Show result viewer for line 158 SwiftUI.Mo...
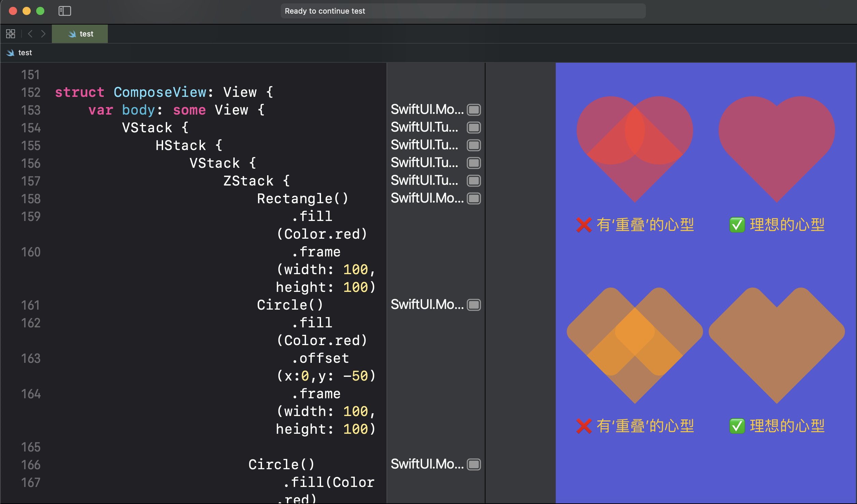Screen dimensions: 857x504 click(x=474, y=198)
